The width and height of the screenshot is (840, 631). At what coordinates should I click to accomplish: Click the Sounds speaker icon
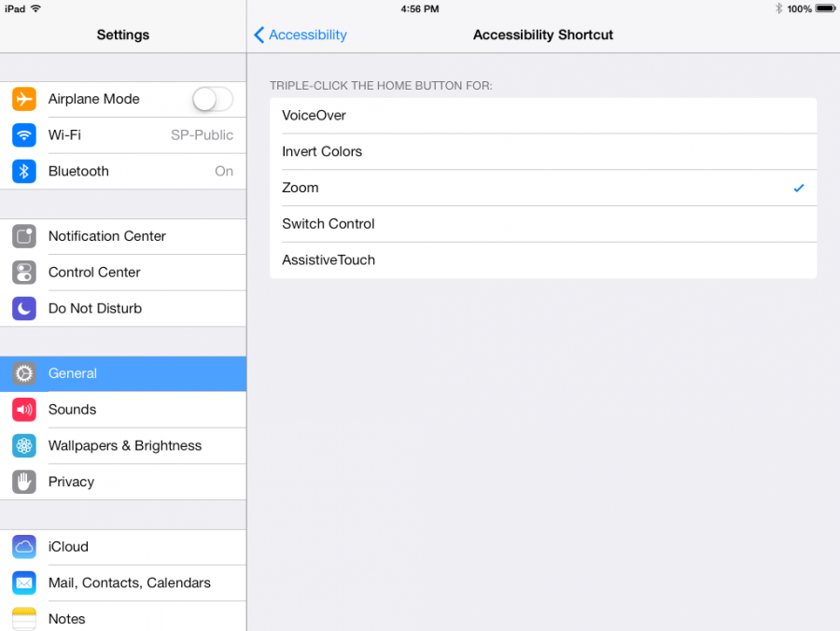pos(23,409)
